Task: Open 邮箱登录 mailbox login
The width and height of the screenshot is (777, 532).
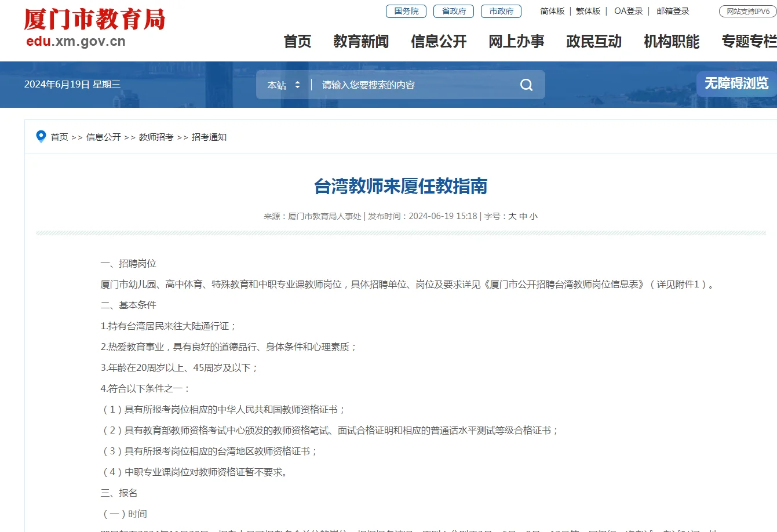Action: click(x=673, y=11)
